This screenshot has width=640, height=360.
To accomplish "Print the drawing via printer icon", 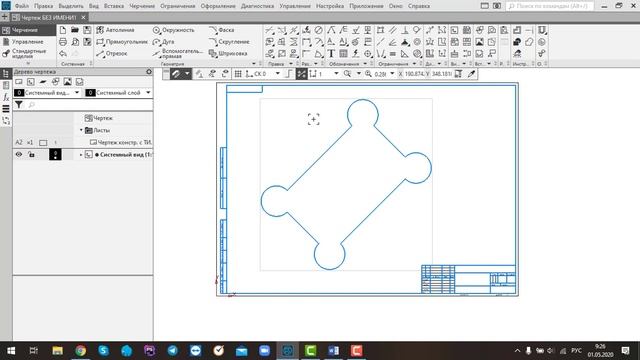I will tap(63, 42).
